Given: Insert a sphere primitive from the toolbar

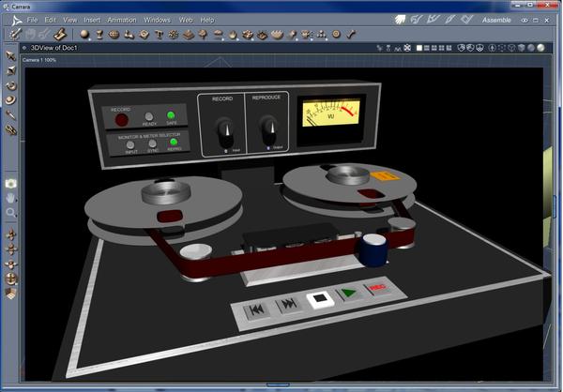Looking at the screenshot, I should (x=84, y=34).
